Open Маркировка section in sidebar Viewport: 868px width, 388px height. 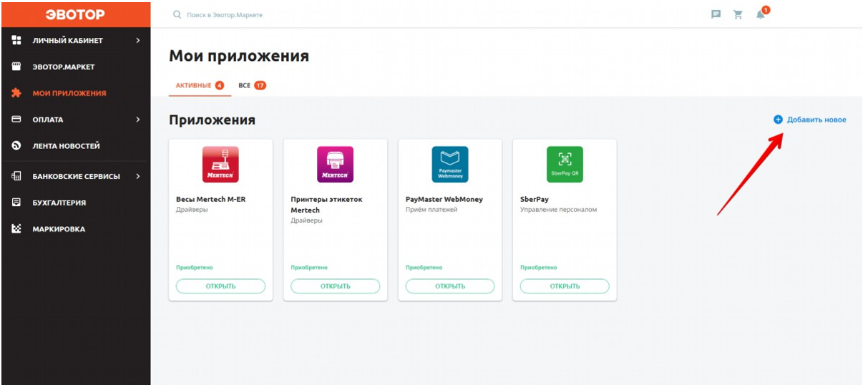click(x=58, y=229)
